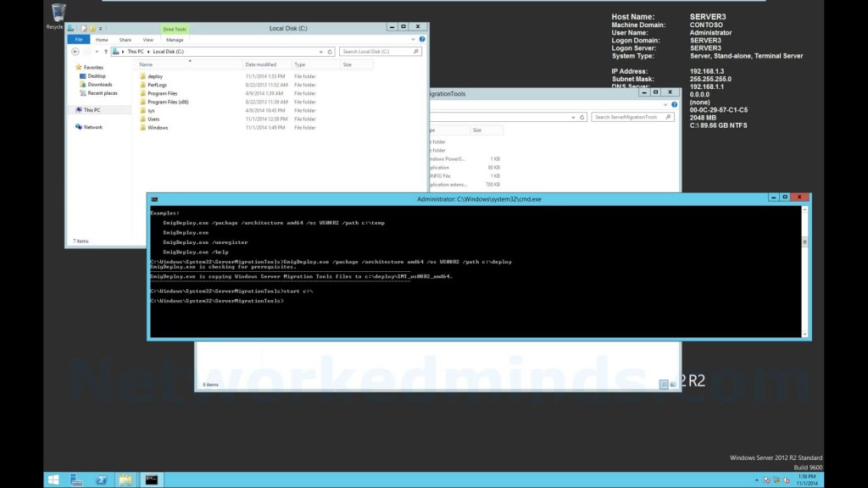868x488 pixels.
Task: Click the command prompt scrollbar down arrow
Action: click(x=806, y=335)
